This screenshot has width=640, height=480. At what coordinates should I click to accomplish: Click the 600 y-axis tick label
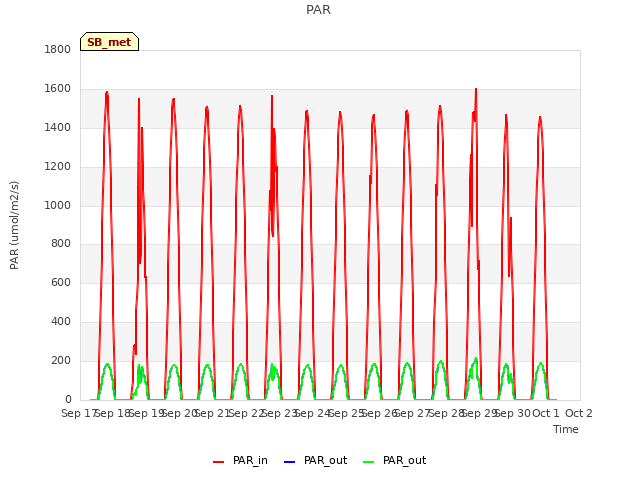tap(61, 282)
